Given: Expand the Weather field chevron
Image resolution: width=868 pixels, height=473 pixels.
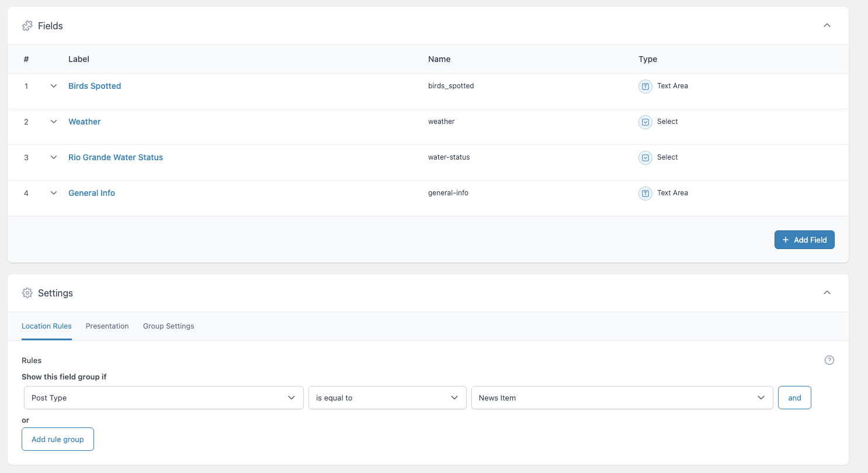Looking at the screenshot, I should (x=54, y=122).
